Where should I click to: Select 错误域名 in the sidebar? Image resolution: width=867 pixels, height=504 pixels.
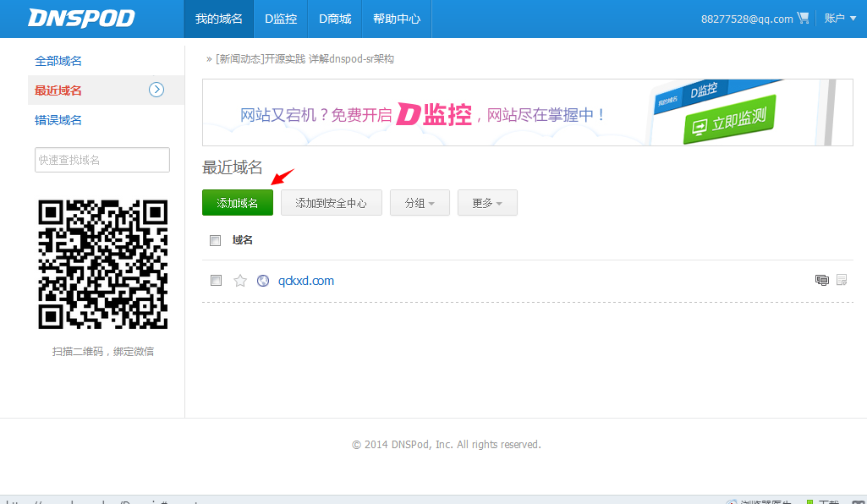58,120
